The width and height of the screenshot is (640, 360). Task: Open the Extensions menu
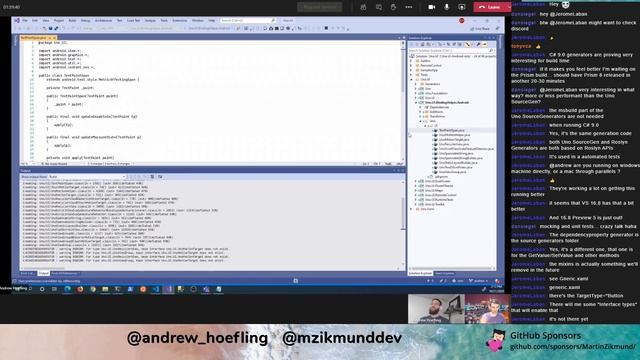coord(180,20)
